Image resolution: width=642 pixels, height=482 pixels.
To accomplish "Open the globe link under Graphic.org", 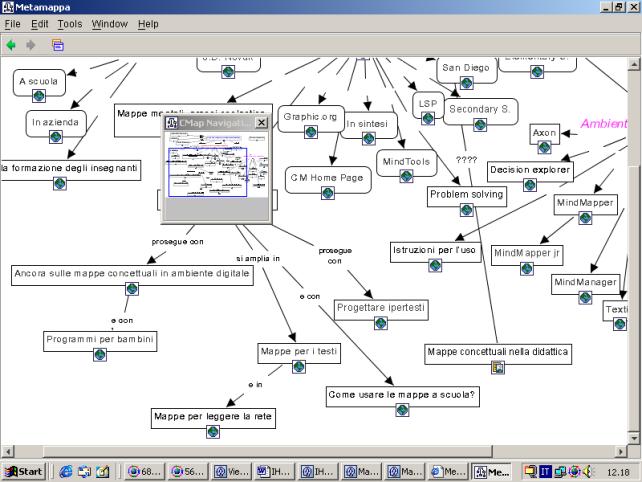I will (x=311, y=132).
